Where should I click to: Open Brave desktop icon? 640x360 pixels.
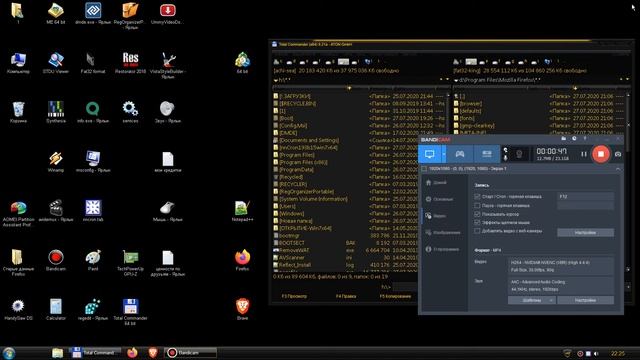click(242, 309)
